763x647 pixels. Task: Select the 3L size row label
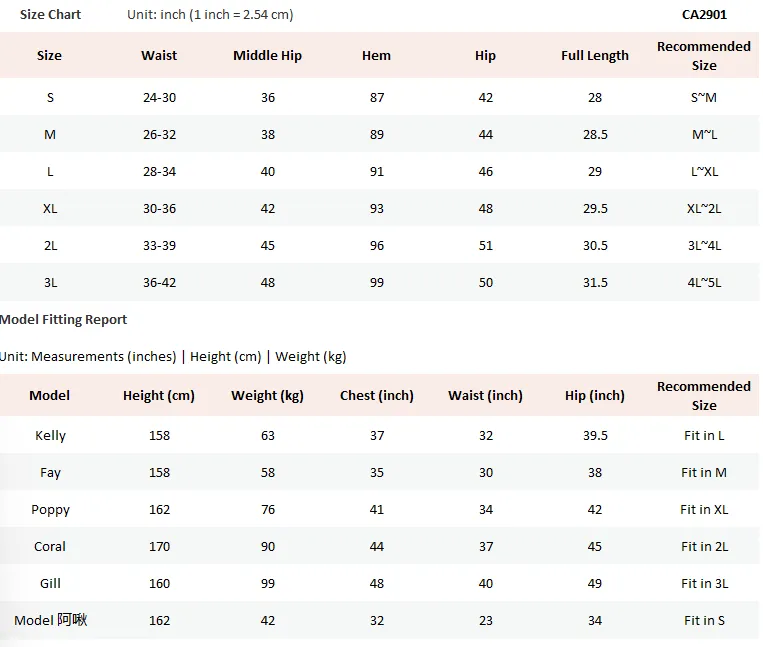pyautogui.click(x=50, y=283)
